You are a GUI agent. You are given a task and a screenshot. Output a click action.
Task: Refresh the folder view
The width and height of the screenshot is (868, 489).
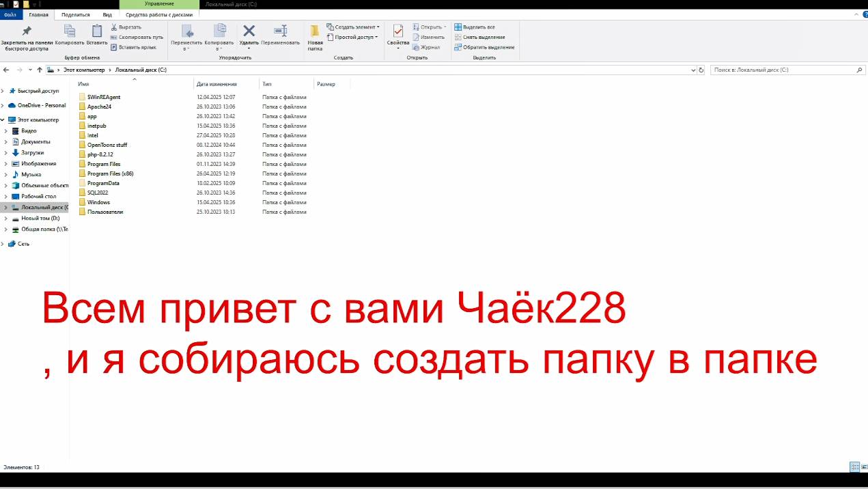pos(701,70)
